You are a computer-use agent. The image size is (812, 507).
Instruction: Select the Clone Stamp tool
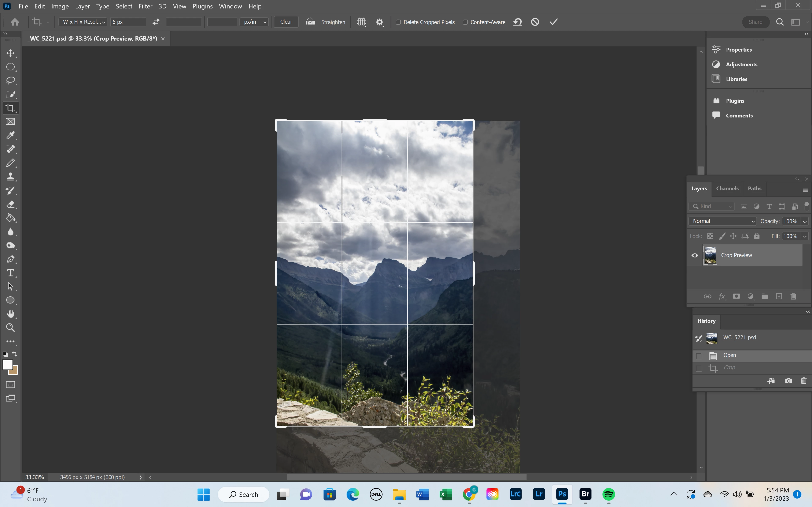click(x=10, y=177)
